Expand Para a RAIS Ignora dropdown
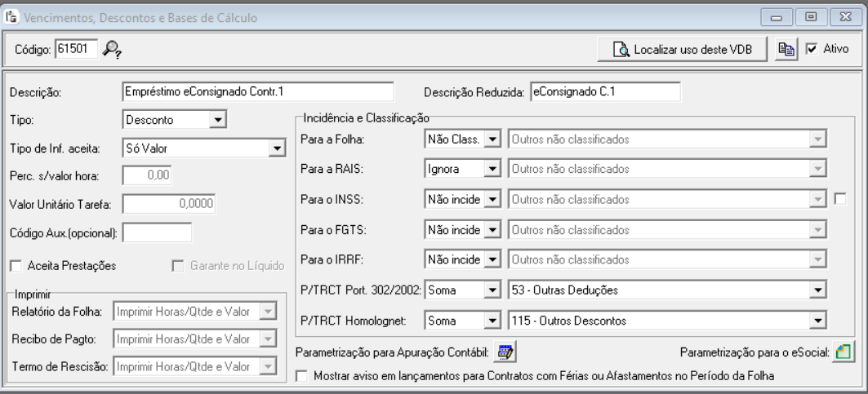 (x=492, y=169)
